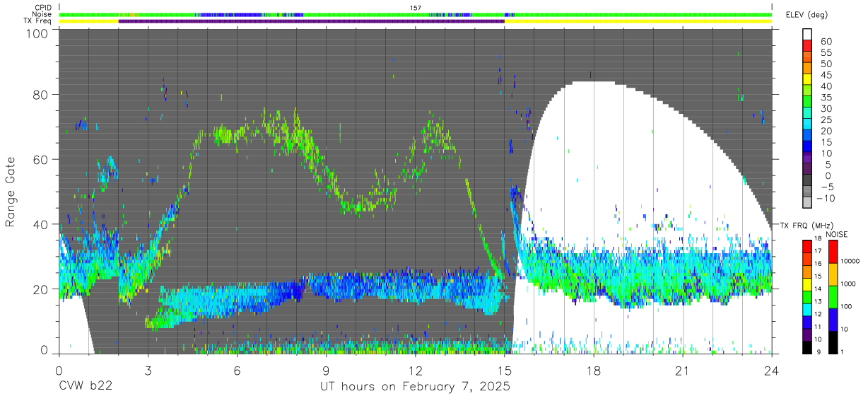Click the amber 1000–10000 NOISE legend swatch
Image resolution: width=868 pixels, height=401 pixels.
pyautogui.click(x=832, y=274)
